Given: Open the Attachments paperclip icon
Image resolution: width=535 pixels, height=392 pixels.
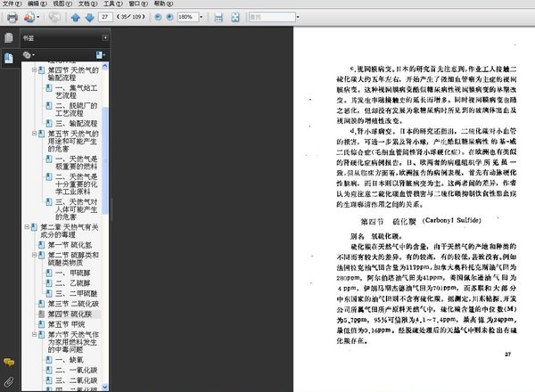Looking at the screenshot, I should 9,382.
